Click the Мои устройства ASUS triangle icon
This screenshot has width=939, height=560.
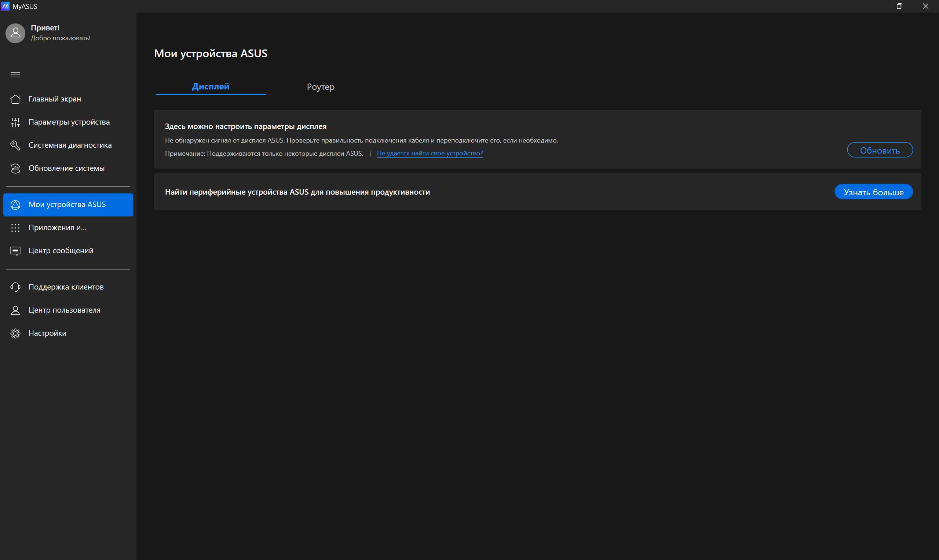(15, 205)
